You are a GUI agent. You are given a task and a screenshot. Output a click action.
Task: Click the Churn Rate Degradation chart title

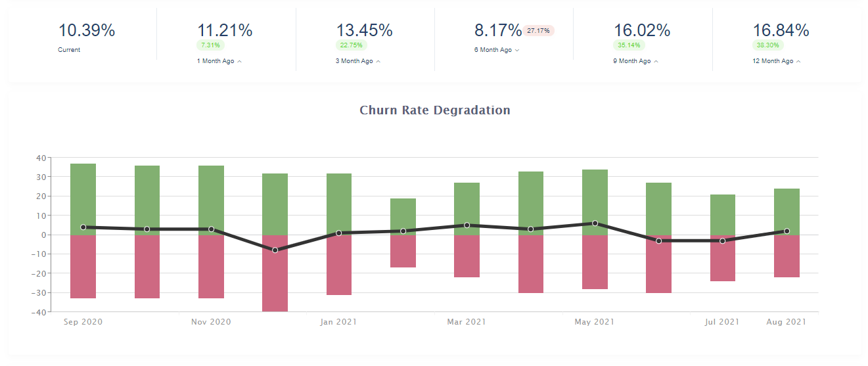pos(435,110)
